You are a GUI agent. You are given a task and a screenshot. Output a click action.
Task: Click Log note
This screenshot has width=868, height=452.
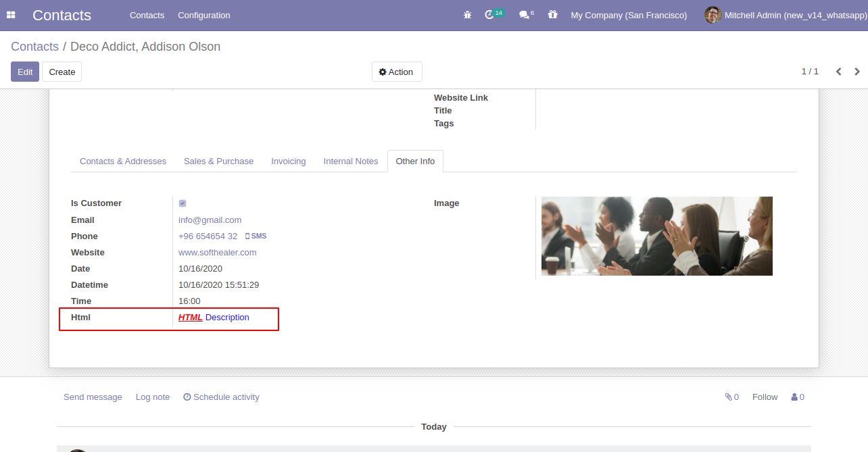point(153,397)
